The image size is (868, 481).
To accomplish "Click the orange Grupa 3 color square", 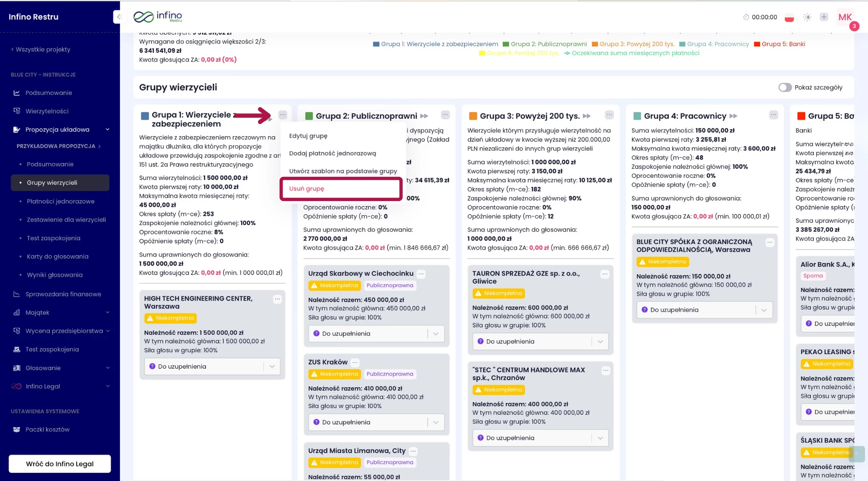I will click(x=473, y=116).
